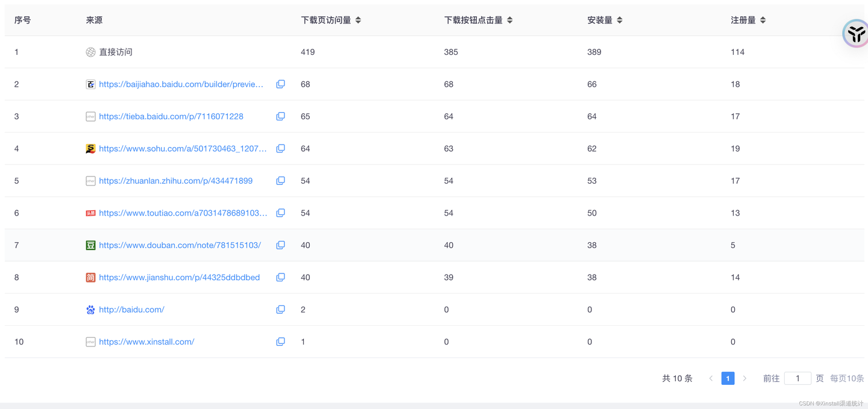Screen dimensions: 868x409
Task: Select page 1 in pagination
Action: click(728, 378)
